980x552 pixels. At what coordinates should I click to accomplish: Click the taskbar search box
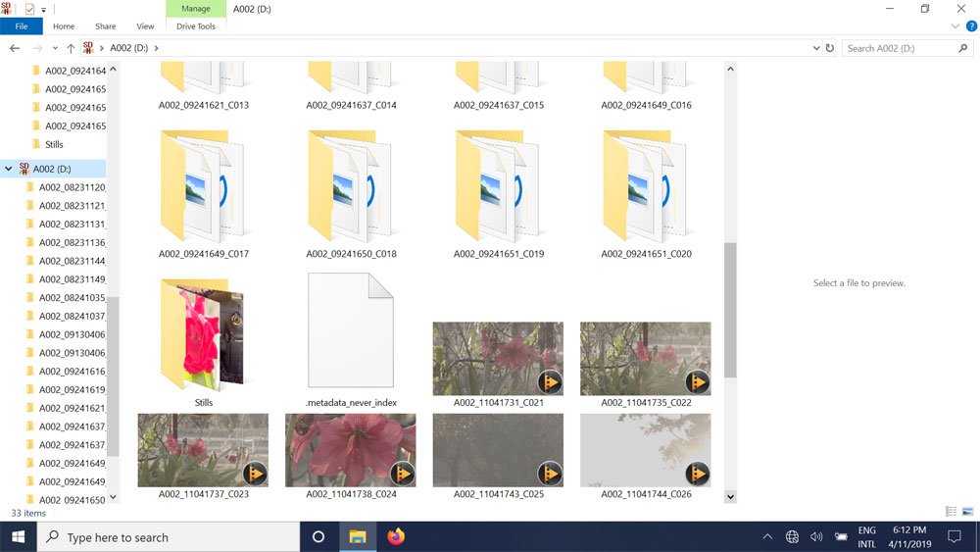tap(169, 537)
